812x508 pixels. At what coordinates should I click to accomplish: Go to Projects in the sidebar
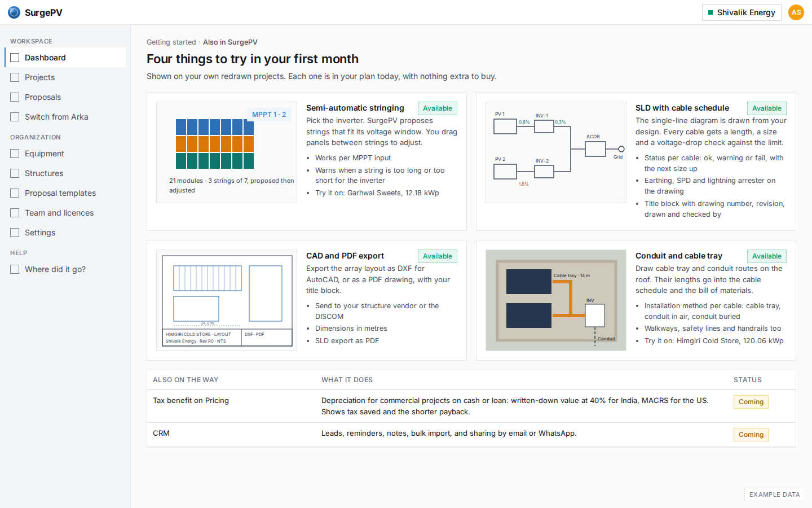[65, 77]
